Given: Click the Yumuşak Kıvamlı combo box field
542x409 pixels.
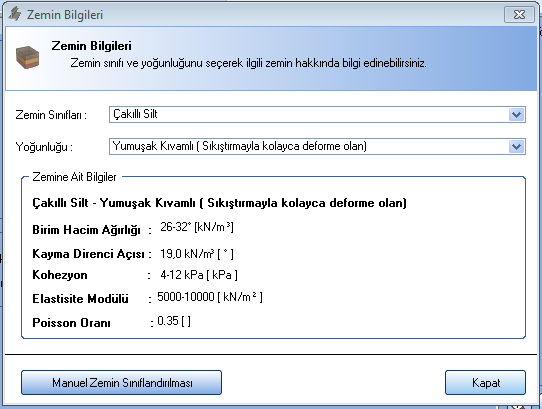Looking at the screenshot, I should click(317, 147).
